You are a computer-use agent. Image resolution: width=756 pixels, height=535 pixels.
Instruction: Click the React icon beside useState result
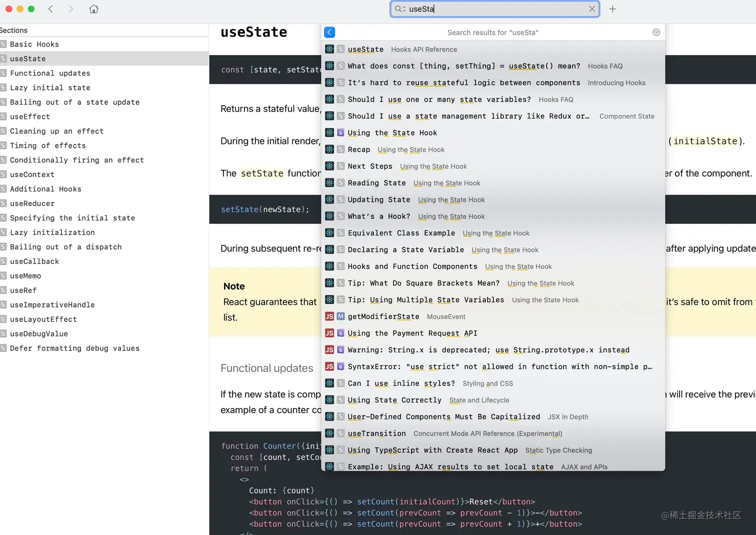click(329, 49)
